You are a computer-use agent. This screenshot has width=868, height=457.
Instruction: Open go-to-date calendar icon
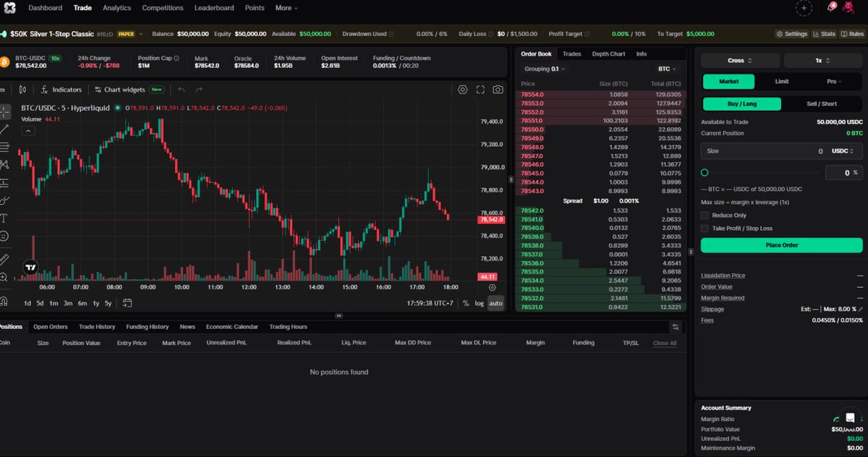click(127, 303)
